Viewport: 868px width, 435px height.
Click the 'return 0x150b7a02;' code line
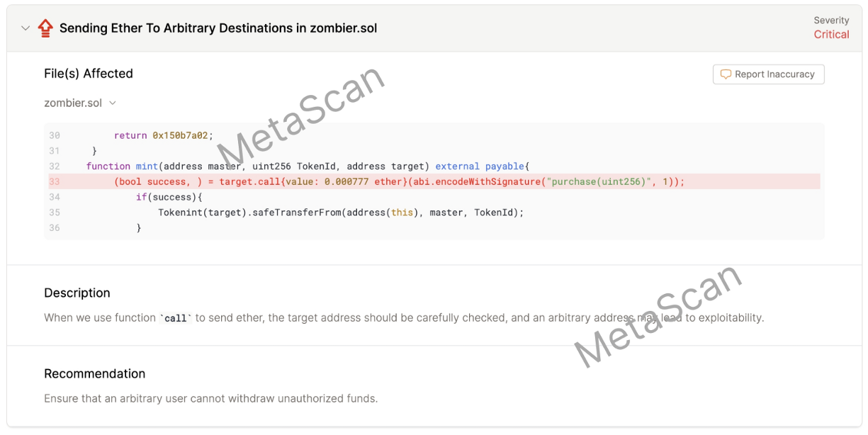pyautogui.click(x=164, y=135)
